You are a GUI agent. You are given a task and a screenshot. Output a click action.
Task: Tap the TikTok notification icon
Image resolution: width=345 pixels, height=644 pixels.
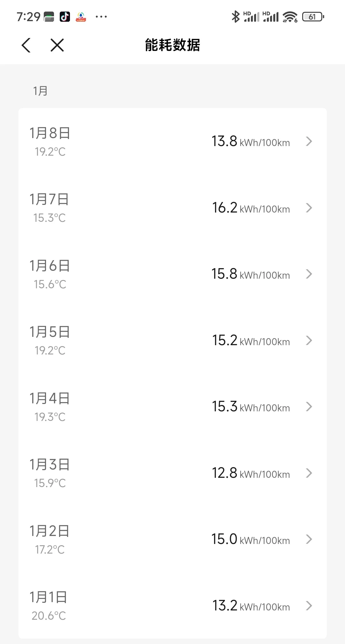tap(65, 17)
